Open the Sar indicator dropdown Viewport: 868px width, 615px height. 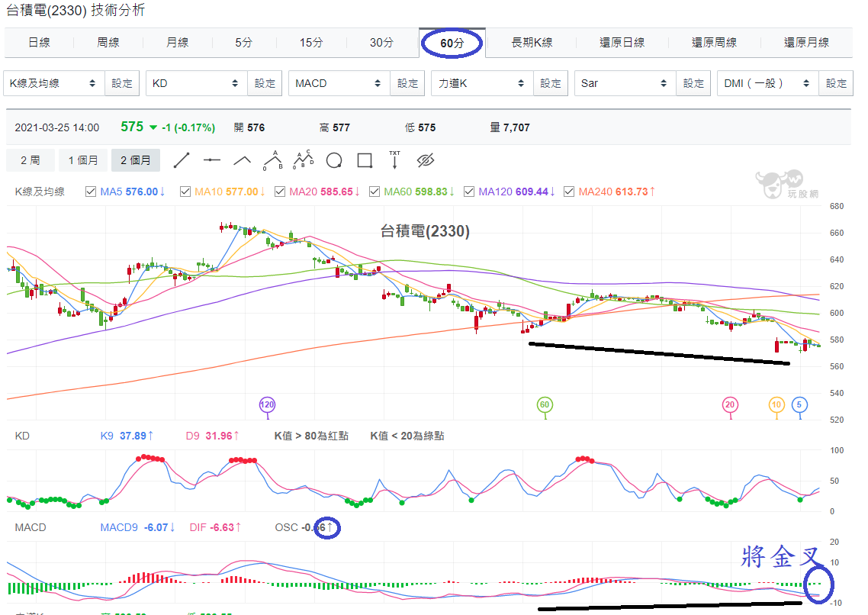tap(625, 83)
